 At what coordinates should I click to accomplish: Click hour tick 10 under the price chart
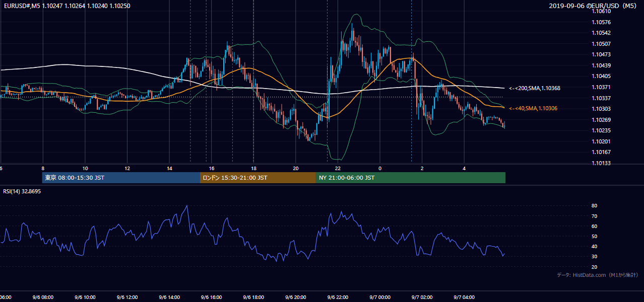click(x=85, y=169)
